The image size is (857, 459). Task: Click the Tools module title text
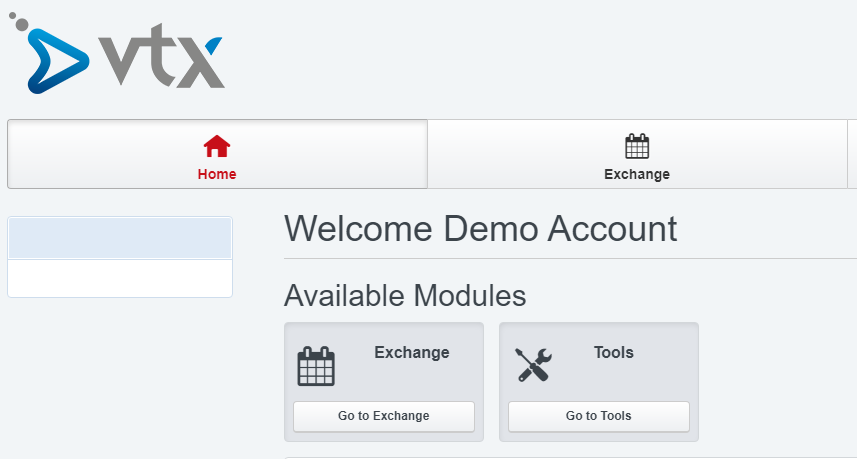click(613, 352)
